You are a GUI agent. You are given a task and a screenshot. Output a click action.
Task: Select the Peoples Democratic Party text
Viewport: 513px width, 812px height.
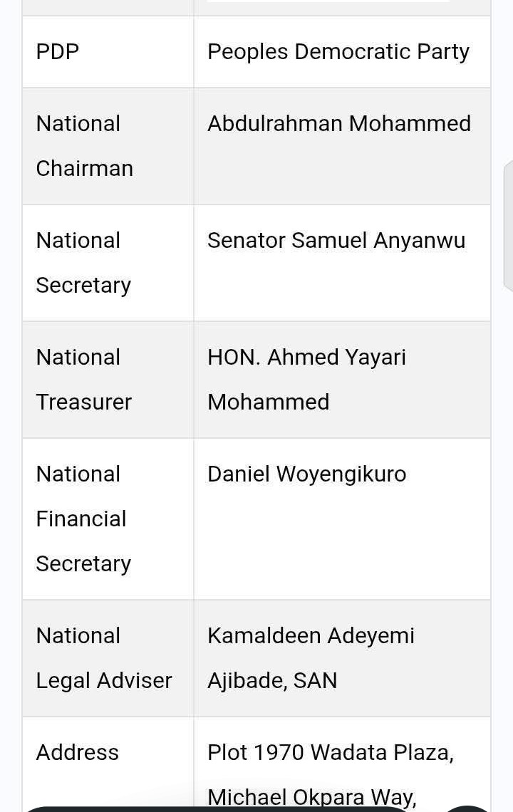[338, 52]
